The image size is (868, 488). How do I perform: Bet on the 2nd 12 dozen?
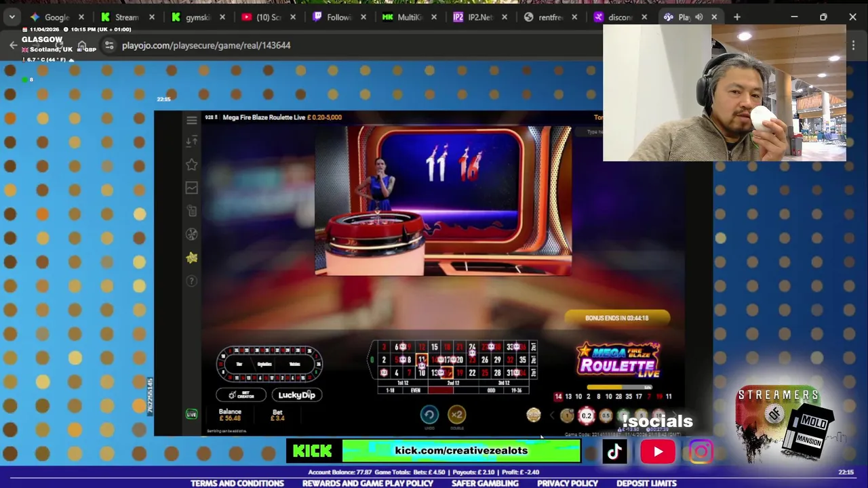(x=453, y=384)
